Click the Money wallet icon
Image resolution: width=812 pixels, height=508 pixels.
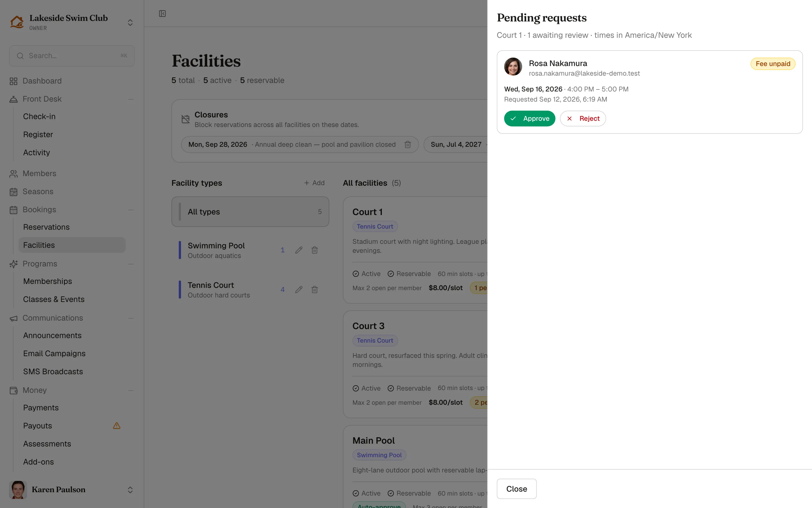tap(14, 390)
